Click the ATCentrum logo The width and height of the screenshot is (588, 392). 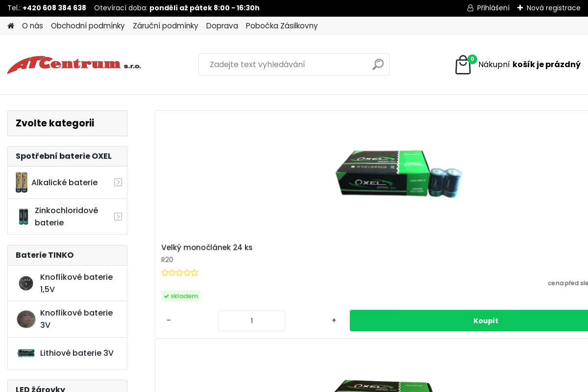pyautogui.click(x=74, y=65)
